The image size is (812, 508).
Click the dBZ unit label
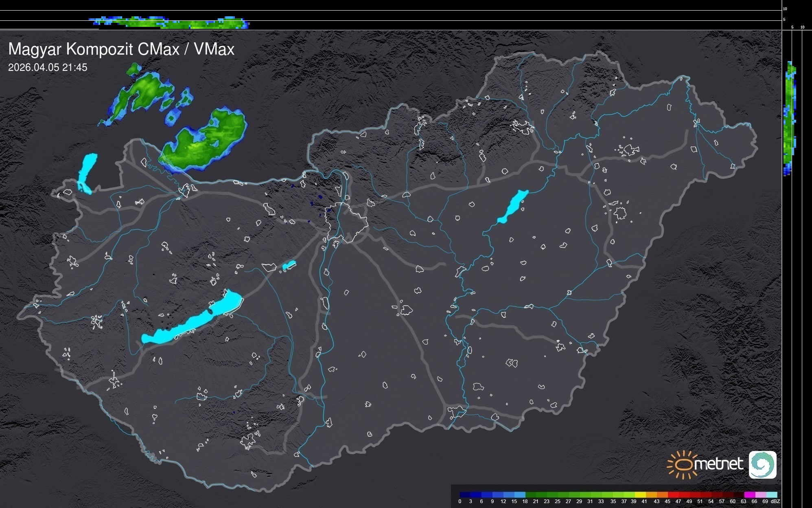775,501
